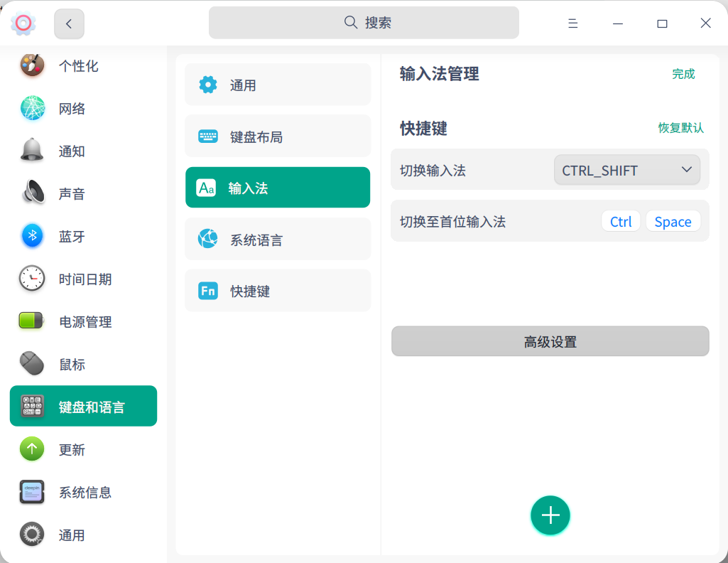Viewport: 728px width, 563px height.
Task: Click the Bluetooth icon
Action: coord(32,236)
